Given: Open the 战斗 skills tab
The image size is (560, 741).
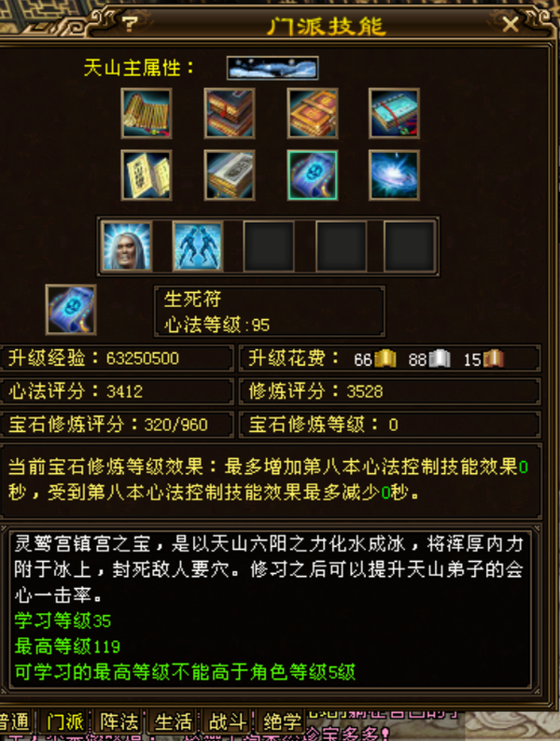Looking at the screenshot, I should tap(228, 721).
